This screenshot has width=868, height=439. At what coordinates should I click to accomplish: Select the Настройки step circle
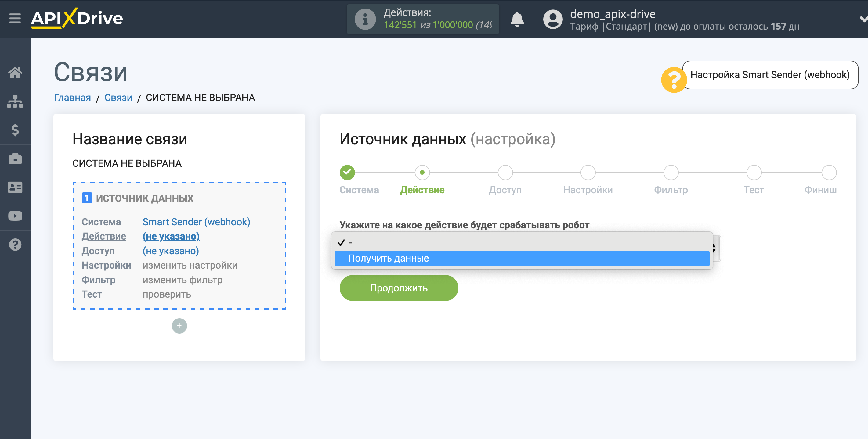pos(588,172)
